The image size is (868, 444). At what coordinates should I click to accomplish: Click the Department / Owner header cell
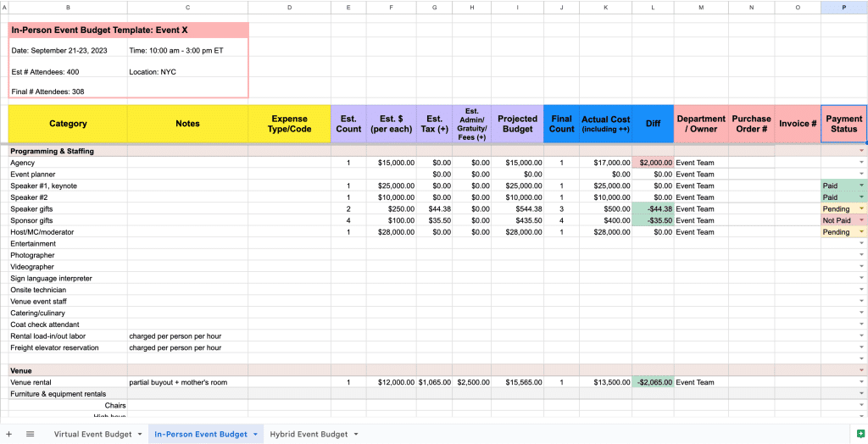(701, 124)
